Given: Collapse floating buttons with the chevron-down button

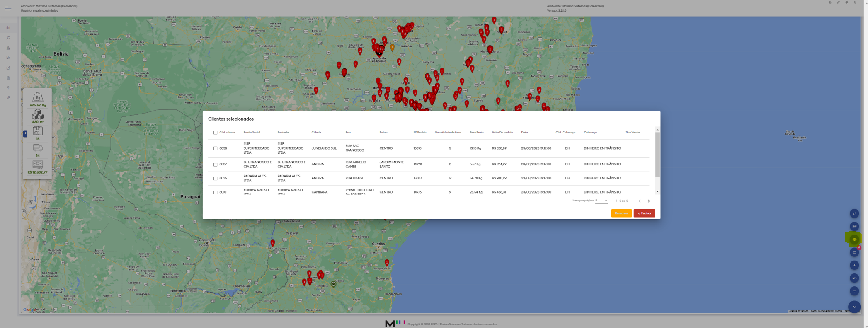Looking at the screenshot, I should 854,307.
